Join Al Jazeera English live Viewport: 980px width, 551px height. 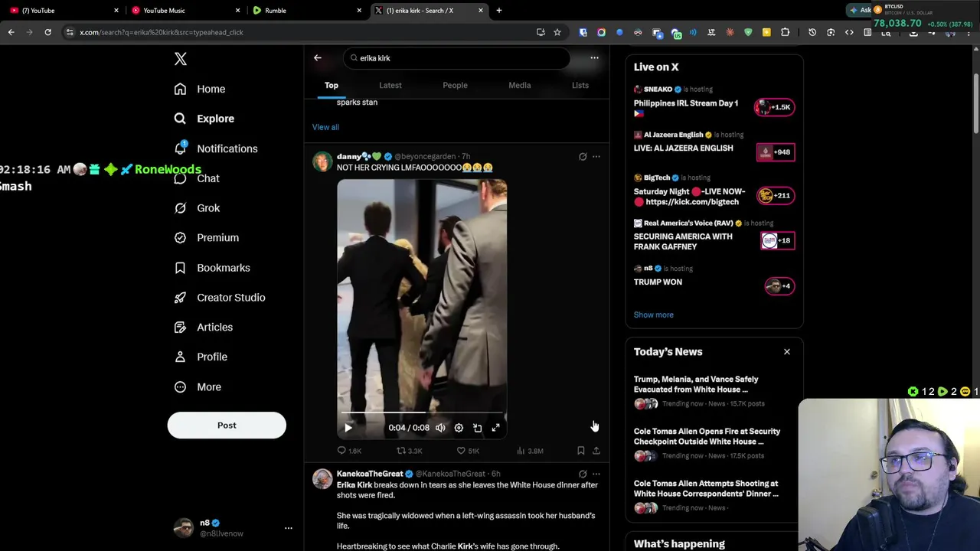click(775, 152)
